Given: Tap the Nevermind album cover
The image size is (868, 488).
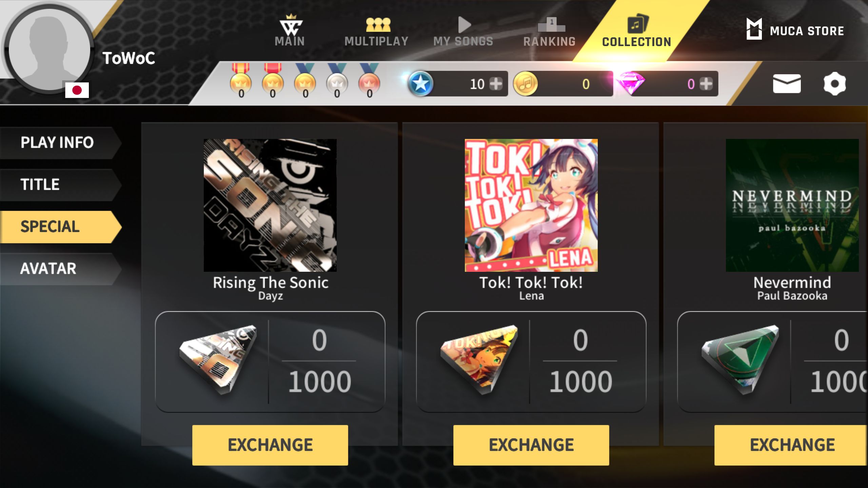Looking at the screenshot, I should coord(792,205).
